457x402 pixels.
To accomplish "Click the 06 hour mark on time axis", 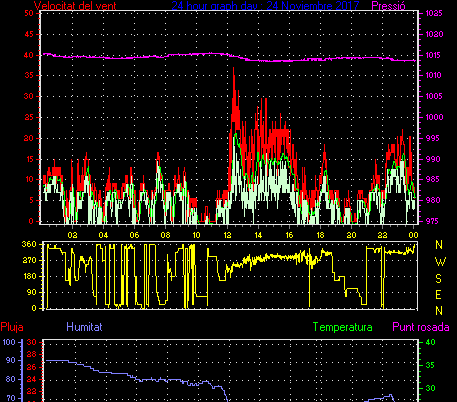I will pyautogui.click(x=134, y=235).
